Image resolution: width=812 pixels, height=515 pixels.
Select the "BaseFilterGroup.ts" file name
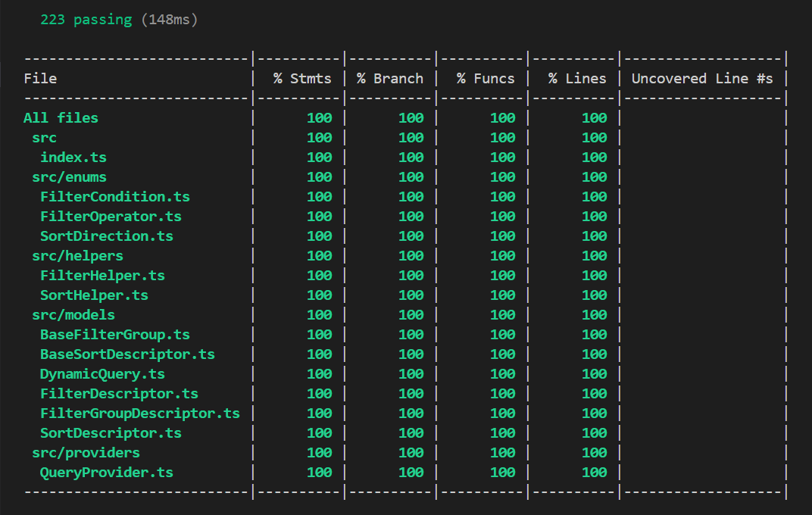click(115, 334)
